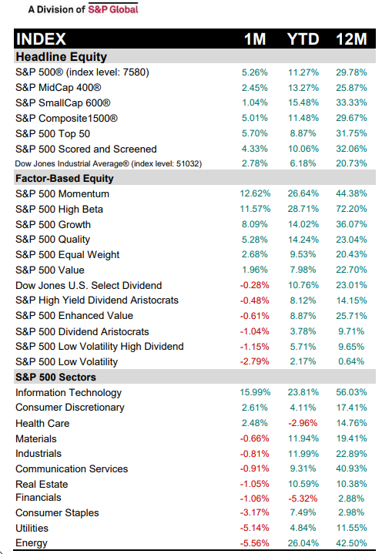Image resolution: width=392 pixels, height=554 pixels.
Task: Click Energy 1M value -5.56%
Action: pyautogui.click(x=255, y=543)
